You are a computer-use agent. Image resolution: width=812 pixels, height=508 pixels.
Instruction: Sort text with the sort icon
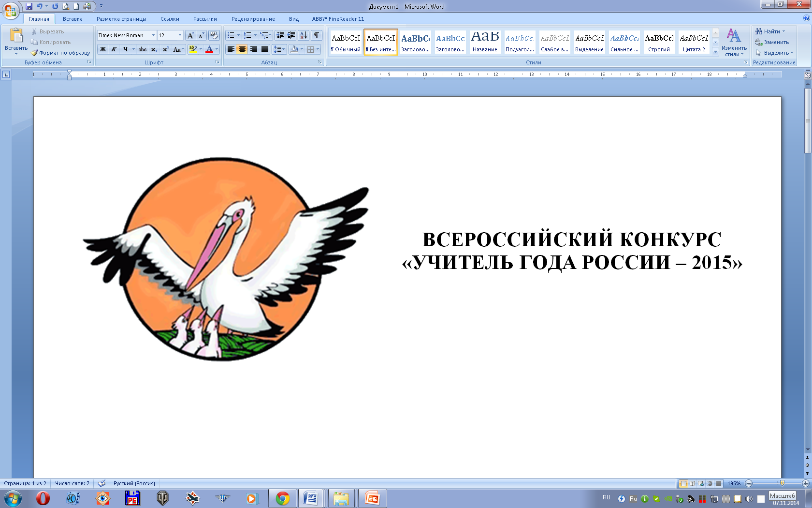click(x=304, y=35)
